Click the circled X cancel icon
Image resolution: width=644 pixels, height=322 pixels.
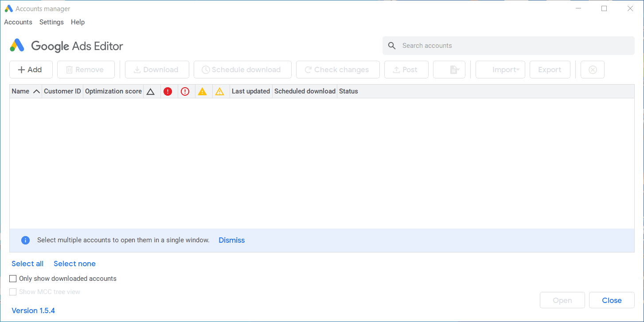pyautogui.click(x=593, y=70)
